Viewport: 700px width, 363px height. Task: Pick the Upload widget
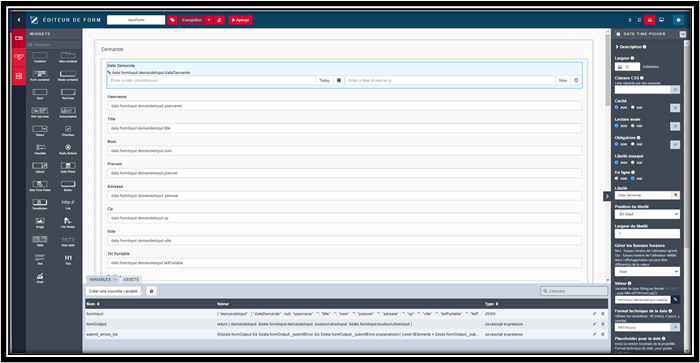[40, 167]
